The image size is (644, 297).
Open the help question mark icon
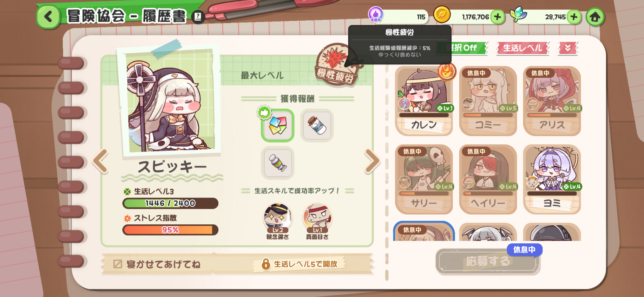(x=198, y=17)
